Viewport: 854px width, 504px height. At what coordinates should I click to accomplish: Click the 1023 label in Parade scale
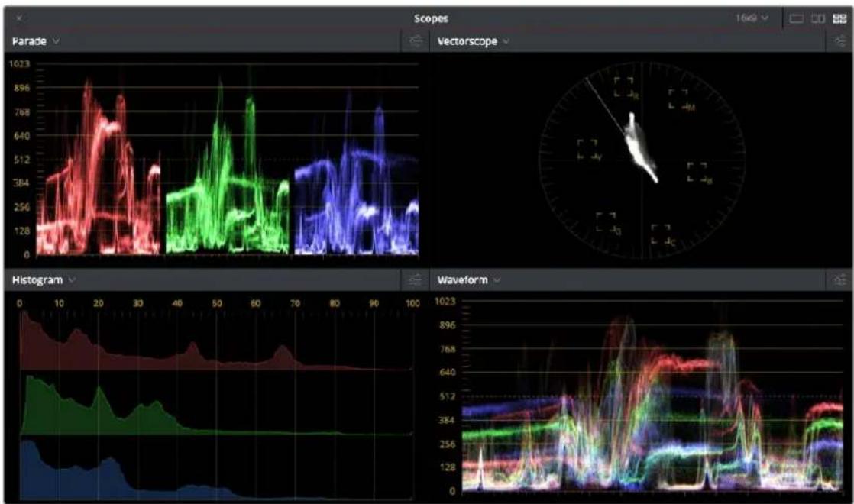coord(19,63)
